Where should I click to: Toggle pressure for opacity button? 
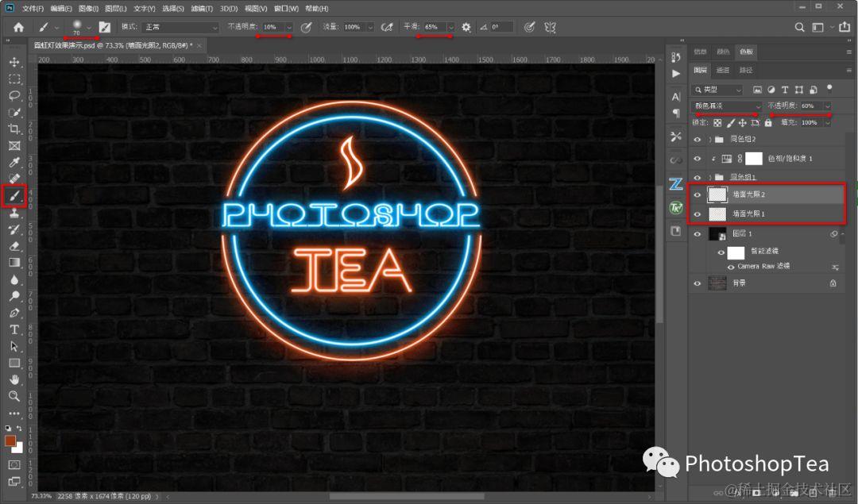point(307,27)
